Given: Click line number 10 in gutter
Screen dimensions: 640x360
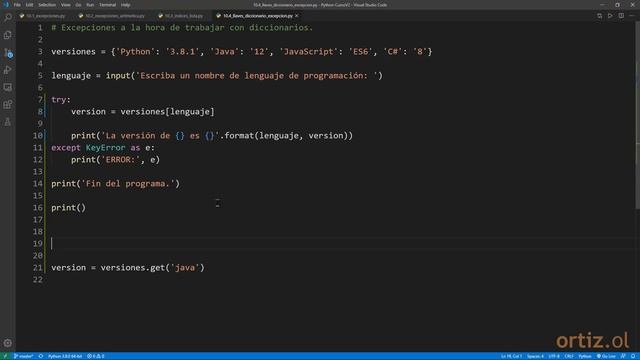Looking at the screenshot, I should coord(38,136).
